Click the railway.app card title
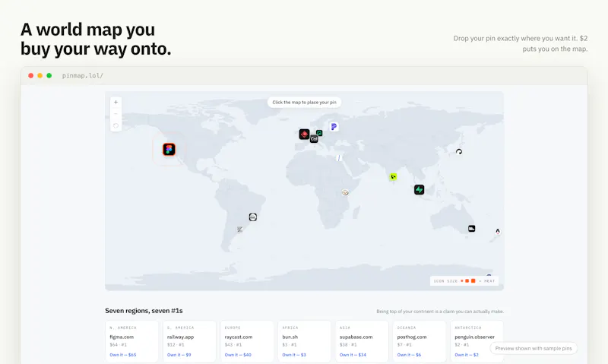Screen dimensions: 608x364 180,337
